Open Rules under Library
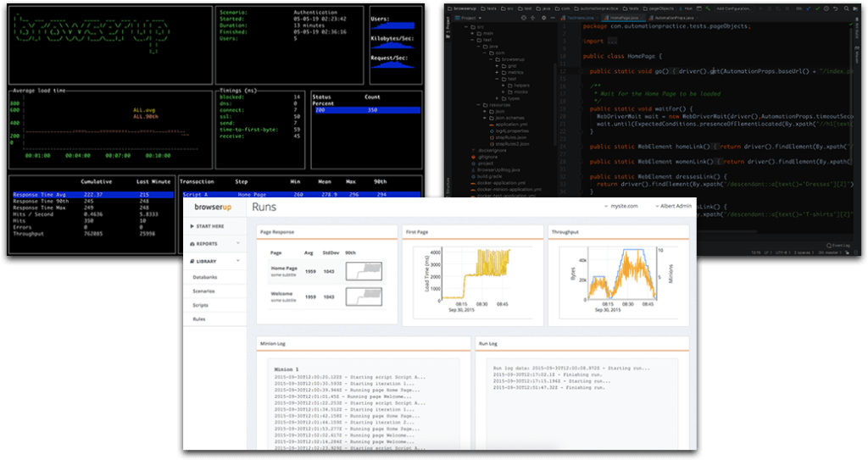Image resolution: width=868 pixels, height=460 pixels. (x=198, y=319)
